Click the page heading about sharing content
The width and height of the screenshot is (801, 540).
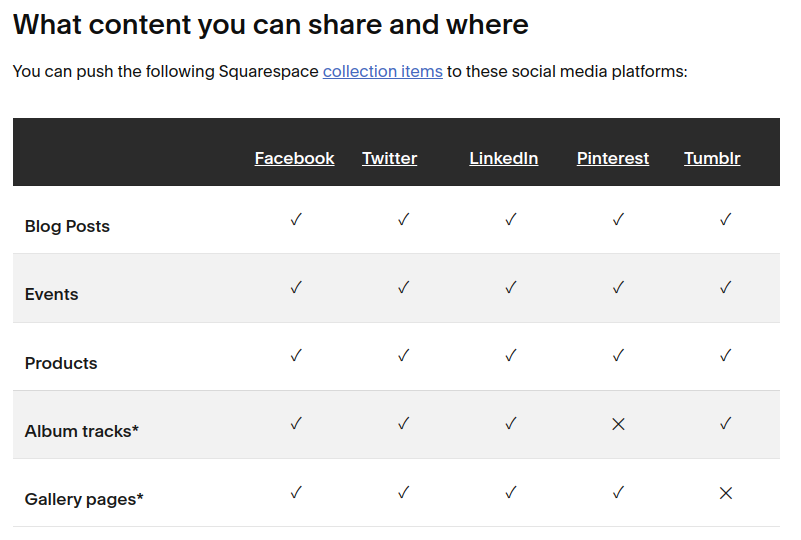[271, 24]
